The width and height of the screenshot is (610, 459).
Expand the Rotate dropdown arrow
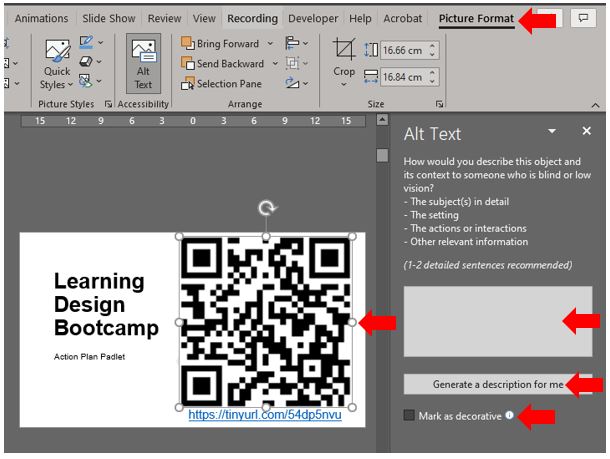(306, 83)
